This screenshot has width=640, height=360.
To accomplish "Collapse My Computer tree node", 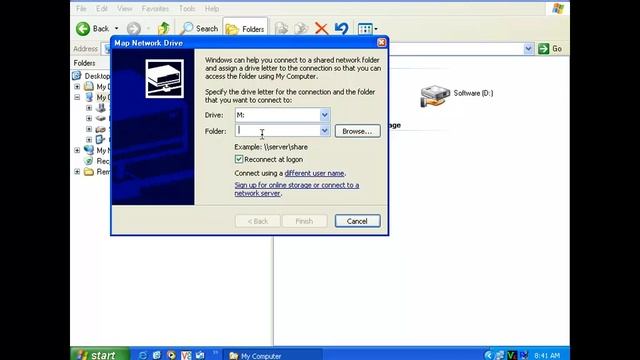I will (77, 97).
